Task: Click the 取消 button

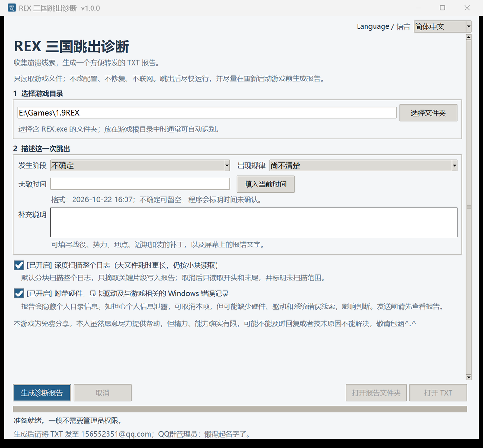Action: [102, 393]
